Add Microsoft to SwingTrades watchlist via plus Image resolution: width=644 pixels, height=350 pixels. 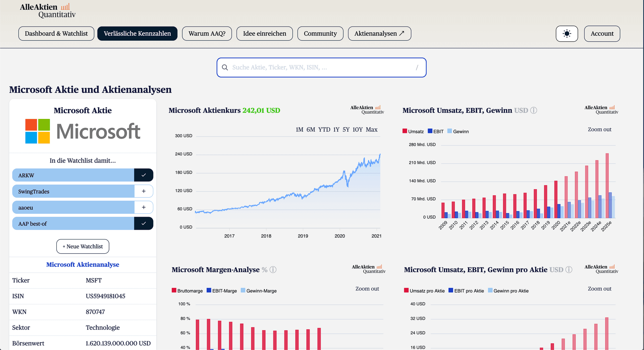coord(144,191)
